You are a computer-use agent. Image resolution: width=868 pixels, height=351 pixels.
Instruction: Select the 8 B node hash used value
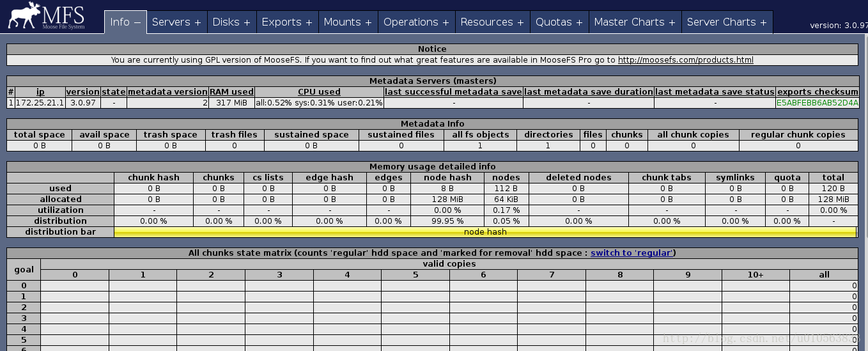click(x=447, y=189)
